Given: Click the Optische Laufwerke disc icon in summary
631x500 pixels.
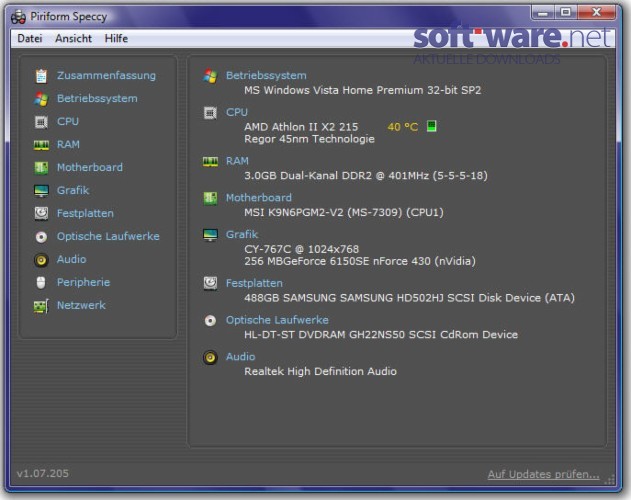Looking at the screenshot, I should [x=210, y=321].
